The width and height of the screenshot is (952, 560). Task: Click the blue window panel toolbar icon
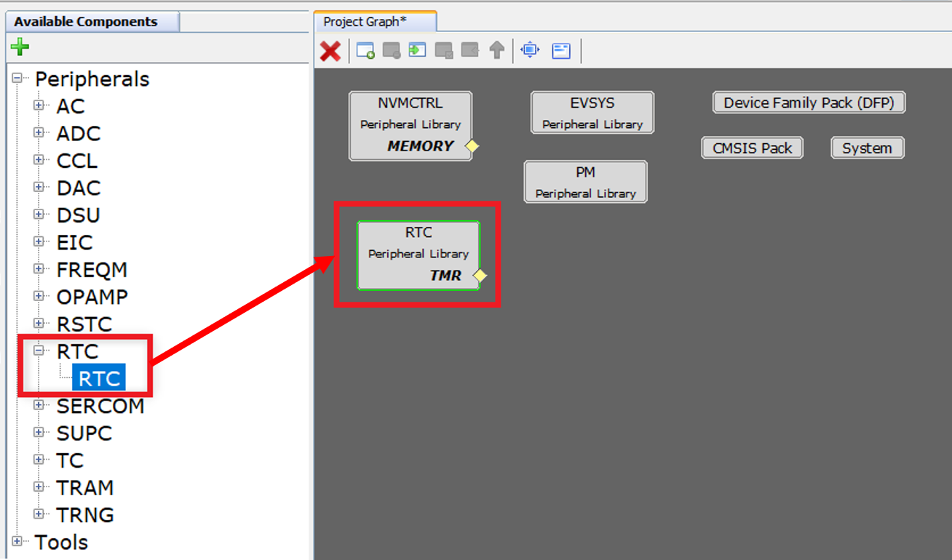coord(561,51)
